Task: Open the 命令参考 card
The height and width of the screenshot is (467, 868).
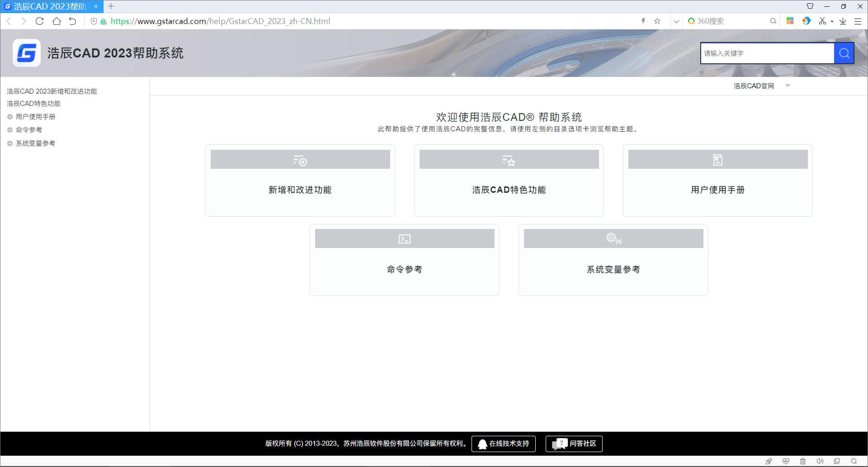Action: 405,260
